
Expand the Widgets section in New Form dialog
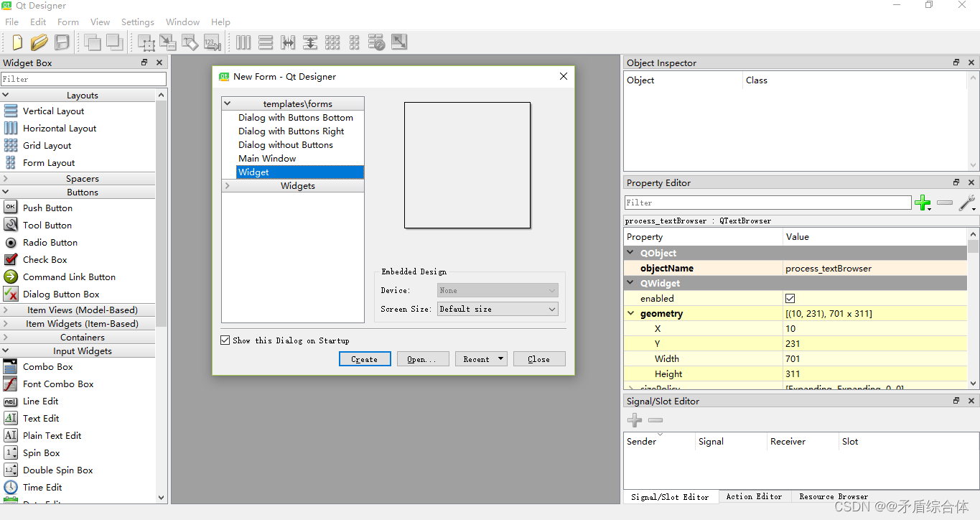(x=228, y=185)
